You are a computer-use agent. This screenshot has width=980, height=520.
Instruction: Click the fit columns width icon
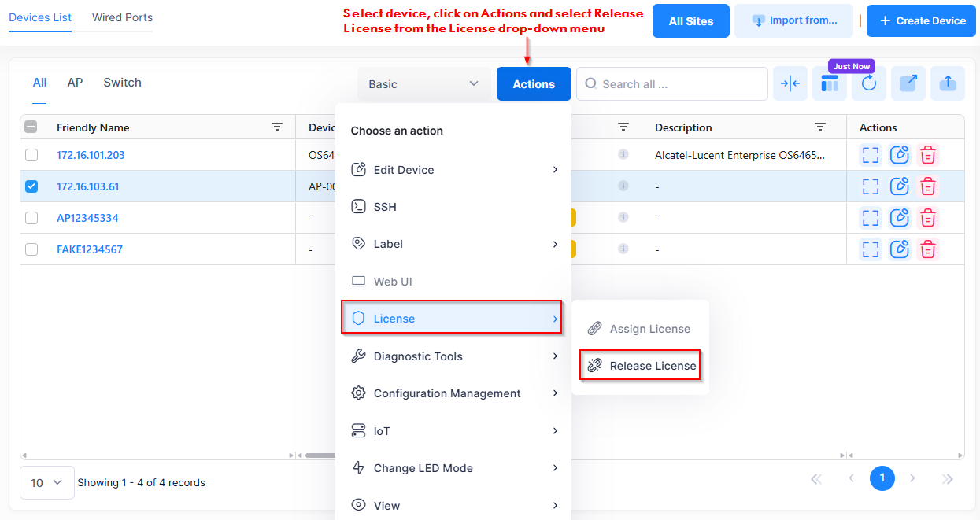click(x=790, y=83)
